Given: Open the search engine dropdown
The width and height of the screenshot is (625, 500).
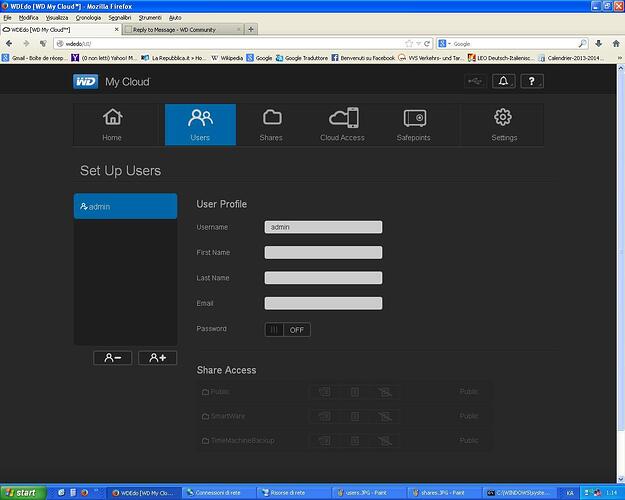Looking at the screenshot, I should [x=444, y=43].
